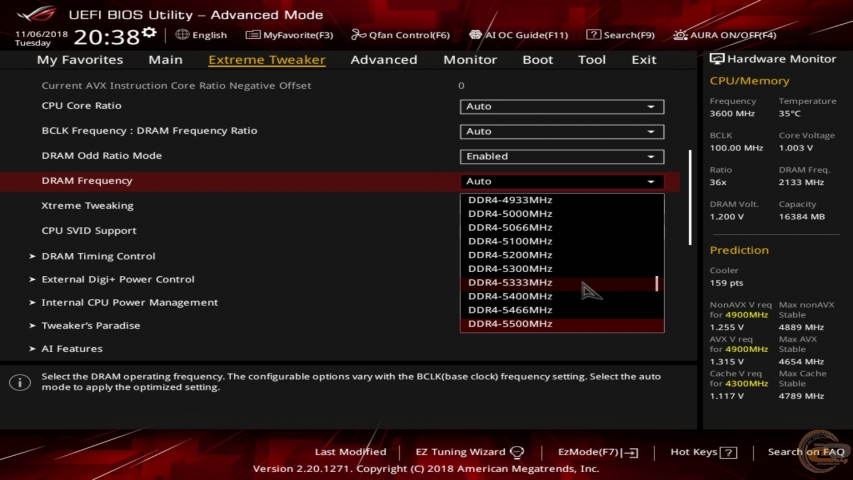Click the AURA ON/OFF light icon
This screenshot has height=480, width=853.
[x=680, y=35]
